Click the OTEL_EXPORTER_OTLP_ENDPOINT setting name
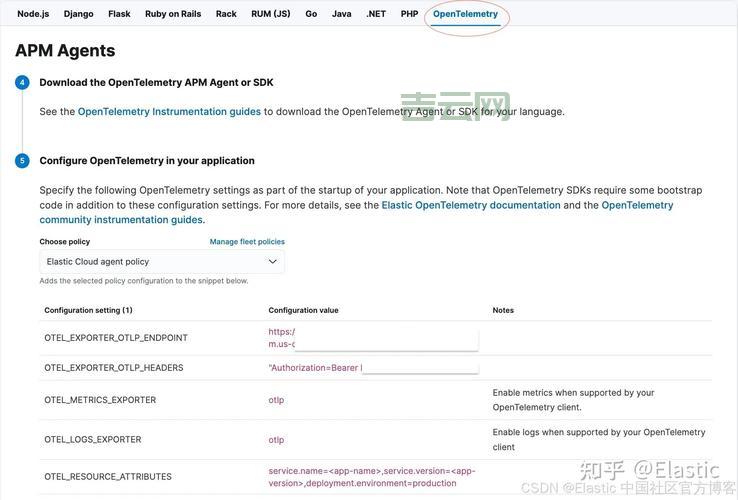Screen dimensions: 738x500 pos(116,338)
